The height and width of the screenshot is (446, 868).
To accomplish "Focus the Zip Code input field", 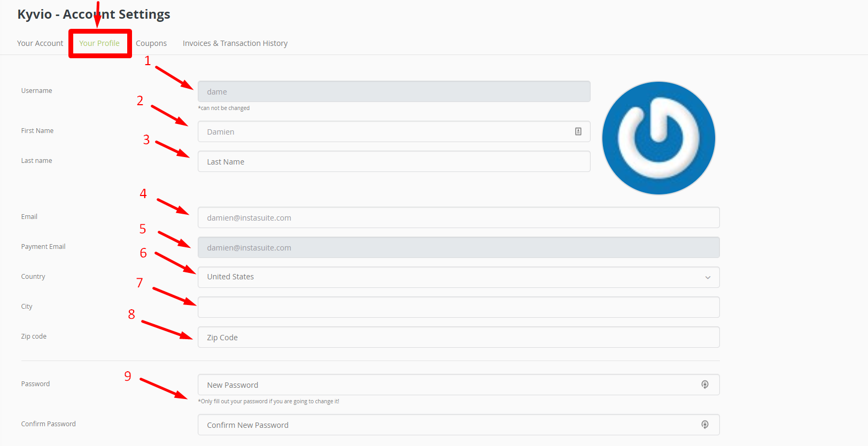I will pos(459,337).
